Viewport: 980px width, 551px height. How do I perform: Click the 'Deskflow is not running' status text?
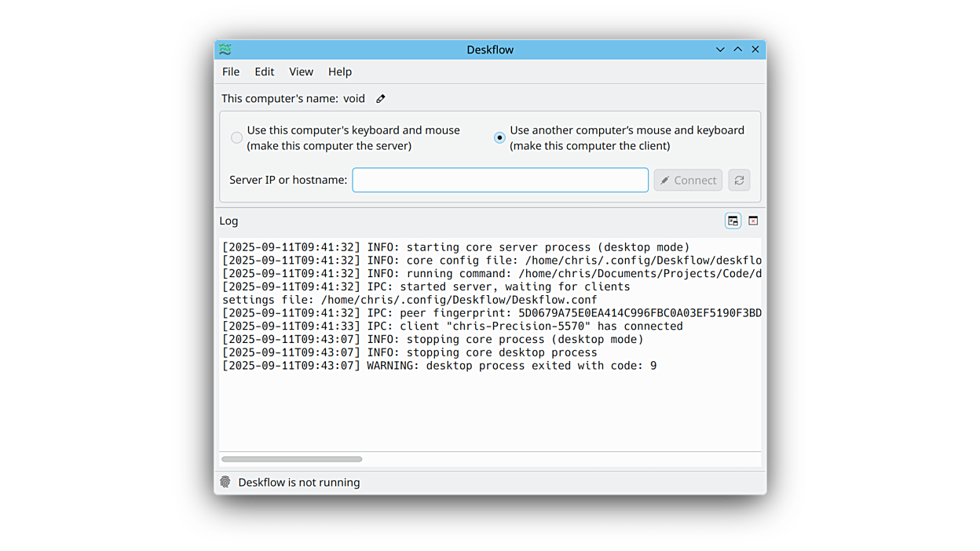click(299, 483)
